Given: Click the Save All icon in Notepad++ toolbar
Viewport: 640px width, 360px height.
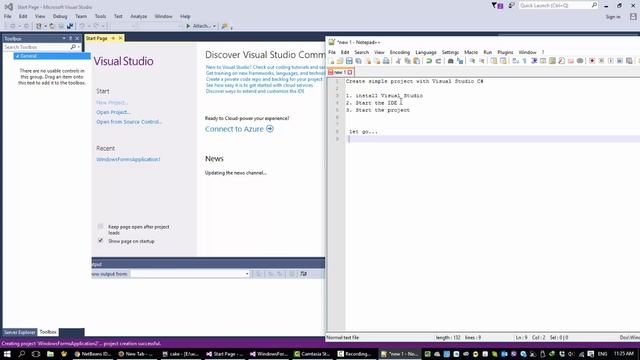Looking at the screenshot, I should coord(358,61).
